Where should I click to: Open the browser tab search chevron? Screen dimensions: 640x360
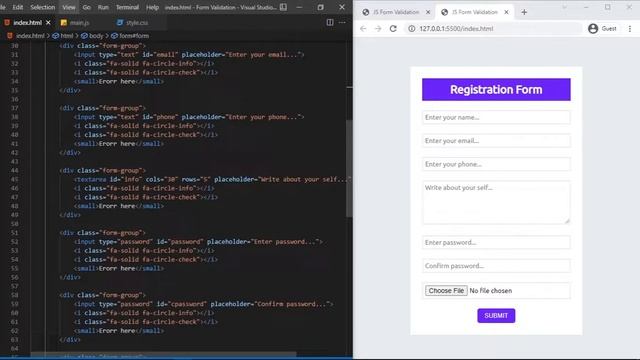[x=564, y=7]
